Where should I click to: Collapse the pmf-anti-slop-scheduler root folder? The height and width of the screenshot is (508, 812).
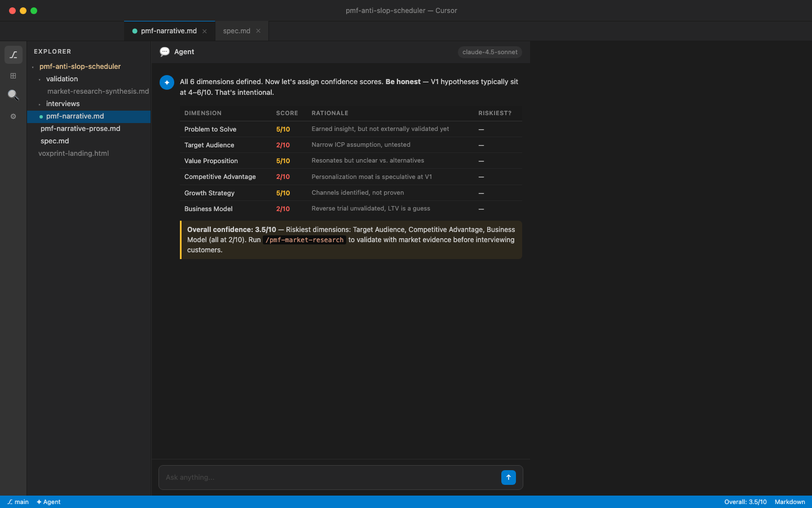tap(80, 67)
